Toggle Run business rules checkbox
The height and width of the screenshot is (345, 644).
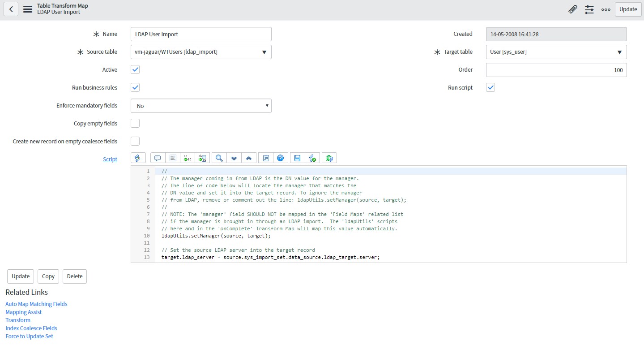135,87
